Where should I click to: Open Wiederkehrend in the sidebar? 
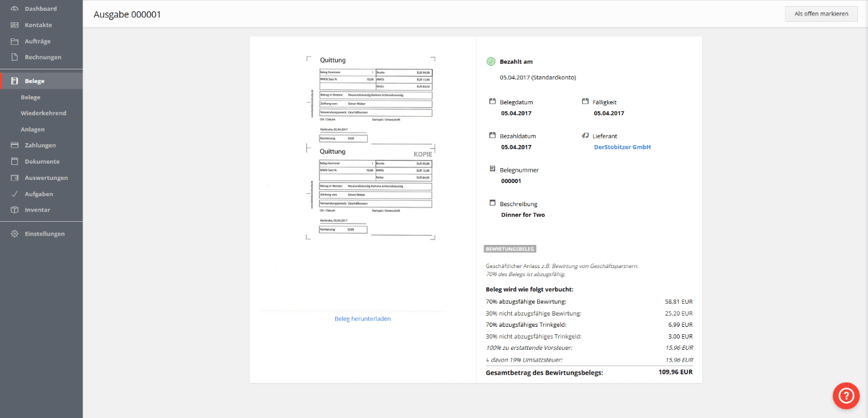point(43,113)
